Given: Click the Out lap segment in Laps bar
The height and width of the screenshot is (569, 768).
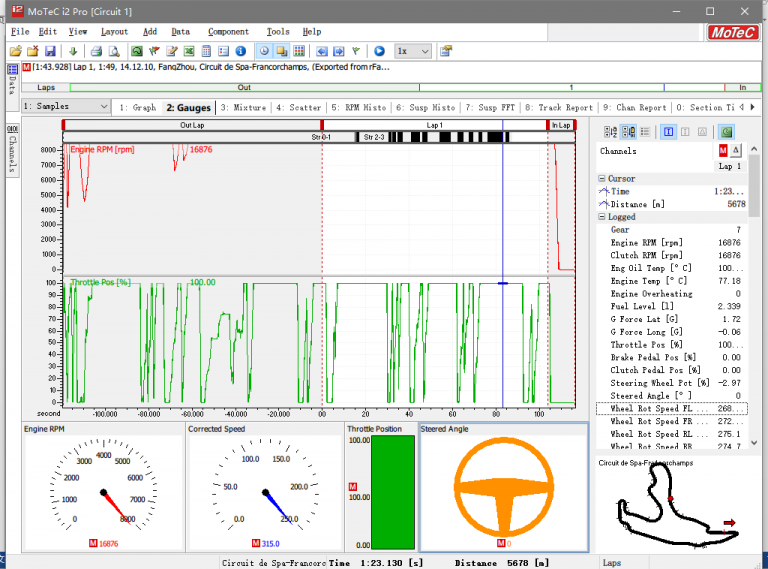Looking at the screenshot, I should click(244, 88).
